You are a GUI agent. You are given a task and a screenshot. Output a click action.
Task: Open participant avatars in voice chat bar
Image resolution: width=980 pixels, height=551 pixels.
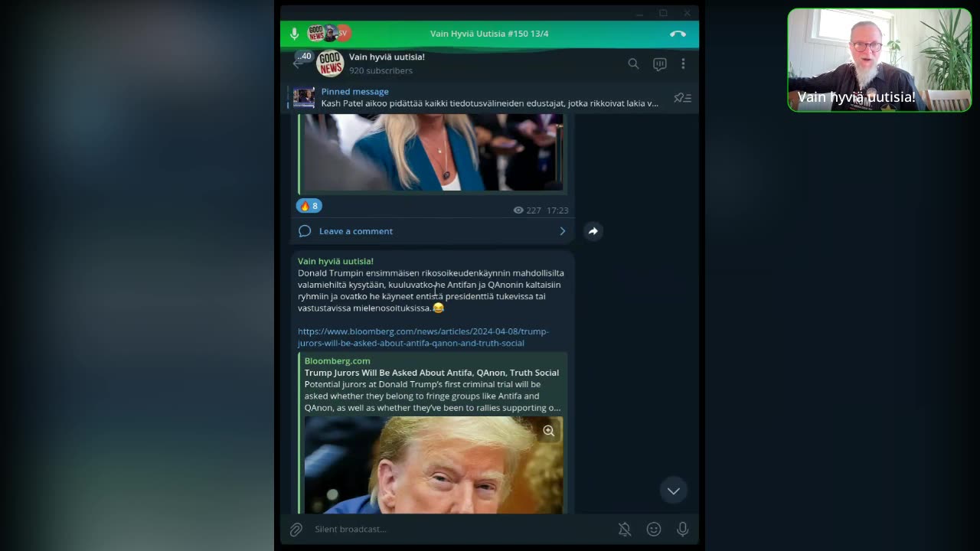coord(329,33)
